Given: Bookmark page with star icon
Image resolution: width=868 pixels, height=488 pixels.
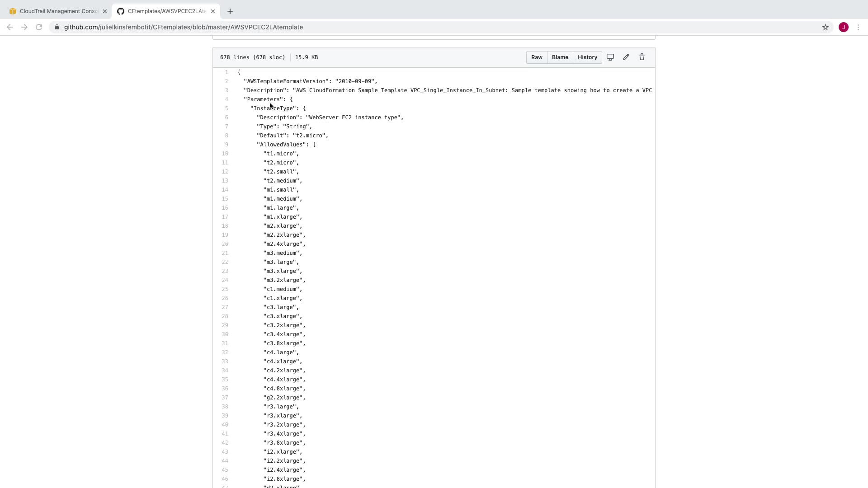Looking at the screenshot, I should click(825, 28).
